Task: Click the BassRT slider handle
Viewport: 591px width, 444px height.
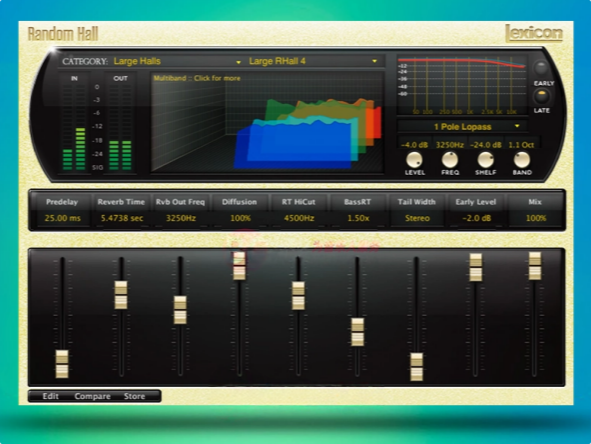Action: (357, 332)
